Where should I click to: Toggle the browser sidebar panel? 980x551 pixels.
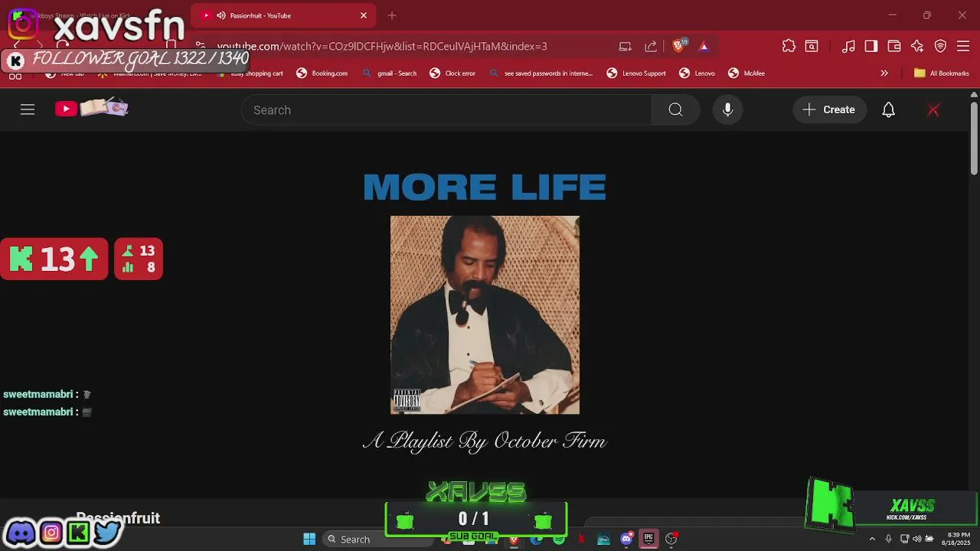[871, 46]
